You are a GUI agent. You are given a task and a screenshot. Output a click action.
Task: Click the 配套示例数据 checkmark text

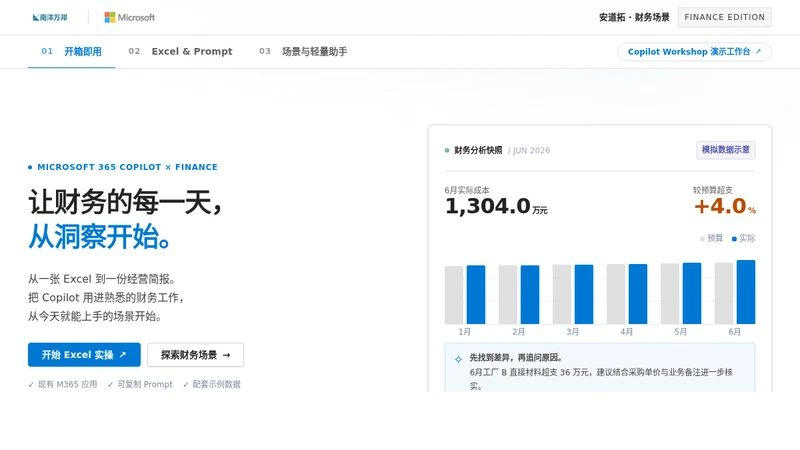pos(212,384)
